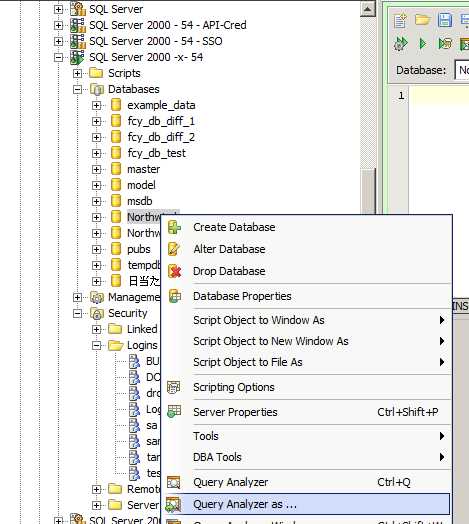Expand the Scripts folder node
This screenshot has height=524, width=469.
click(78, 73)
